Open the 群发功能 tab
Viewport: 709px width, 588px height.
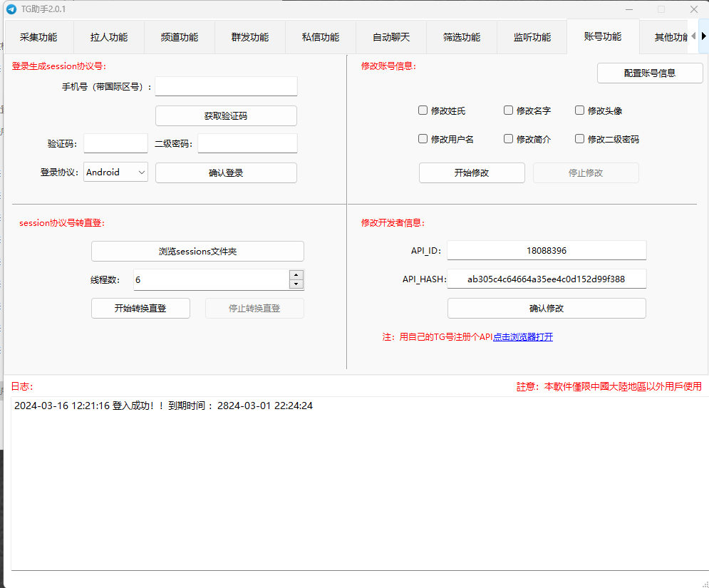point(250,37)
